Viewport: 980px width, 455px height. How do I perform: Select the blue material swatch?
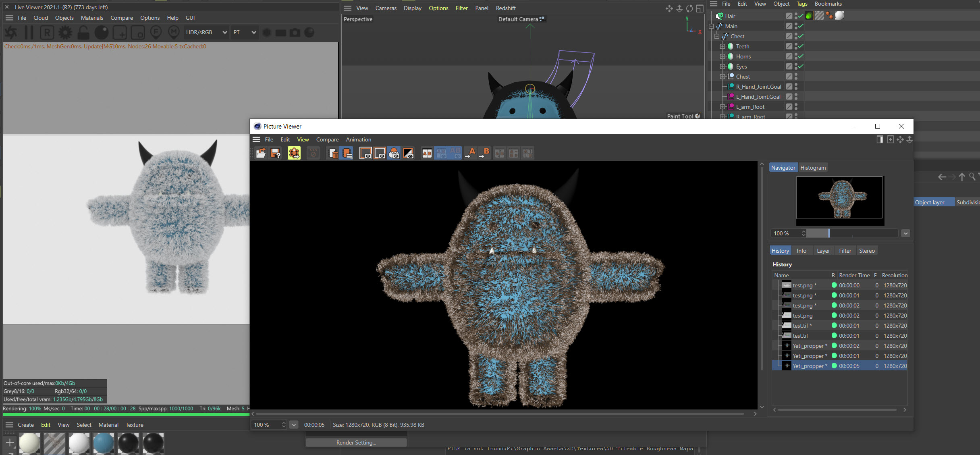pos(104,443)
